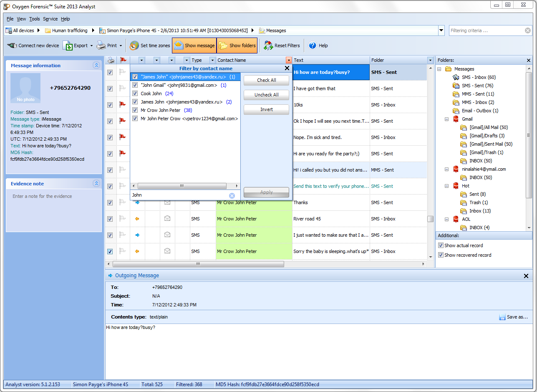Open the breadcrumb path dropdown arrow
The width and height of the screenshot is (537, 392).
[441, 30]
